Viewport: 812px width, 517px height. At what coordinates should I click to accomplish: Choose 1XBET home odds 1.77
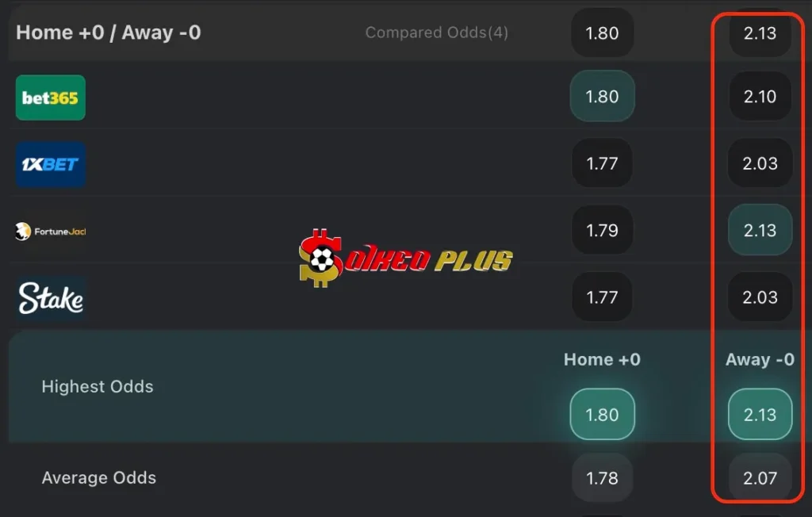pos(602,164)
